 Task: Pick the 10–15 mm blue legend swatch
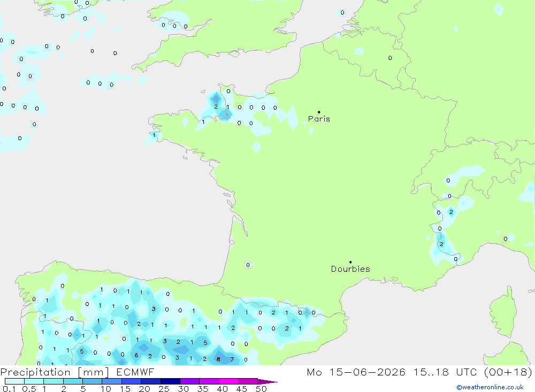click(x=112, y=381)
